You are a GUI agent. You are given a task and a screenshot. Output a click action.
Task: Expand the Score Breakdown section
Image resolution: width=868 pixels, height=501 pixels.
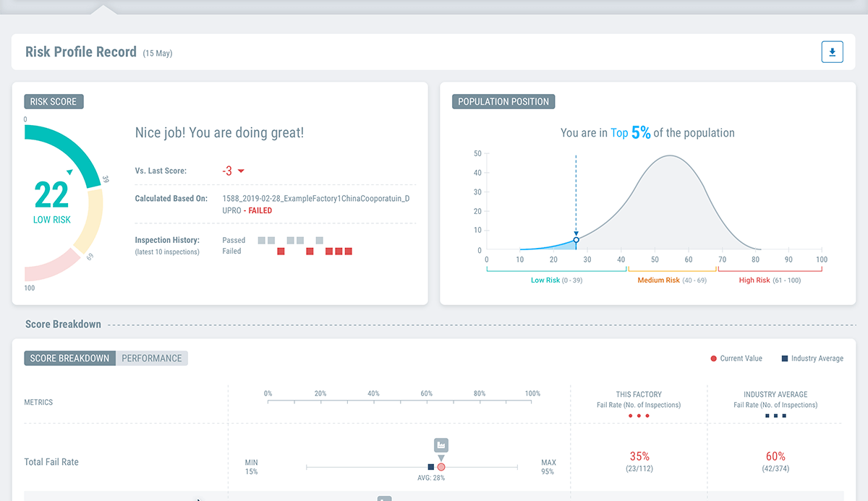click(x=63, y=324)
